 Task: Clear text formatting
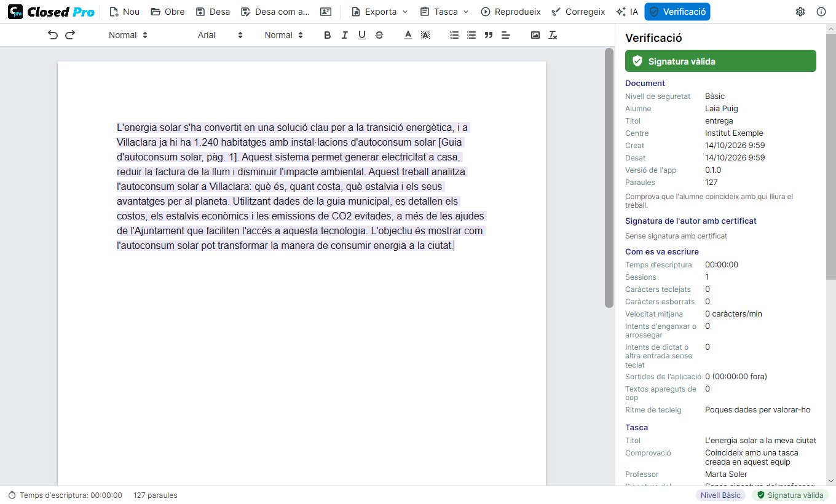pos(553,35)
